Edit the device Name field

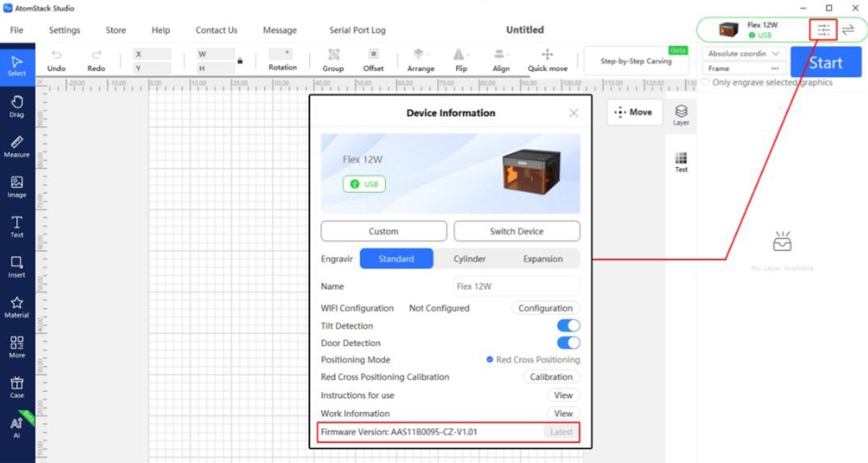(517, 286)
